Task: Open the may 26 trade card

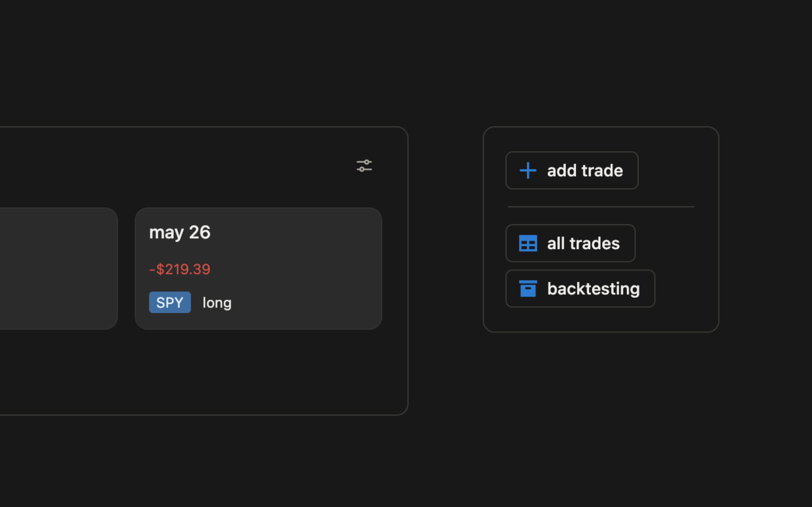Action: tap(258, 268)
